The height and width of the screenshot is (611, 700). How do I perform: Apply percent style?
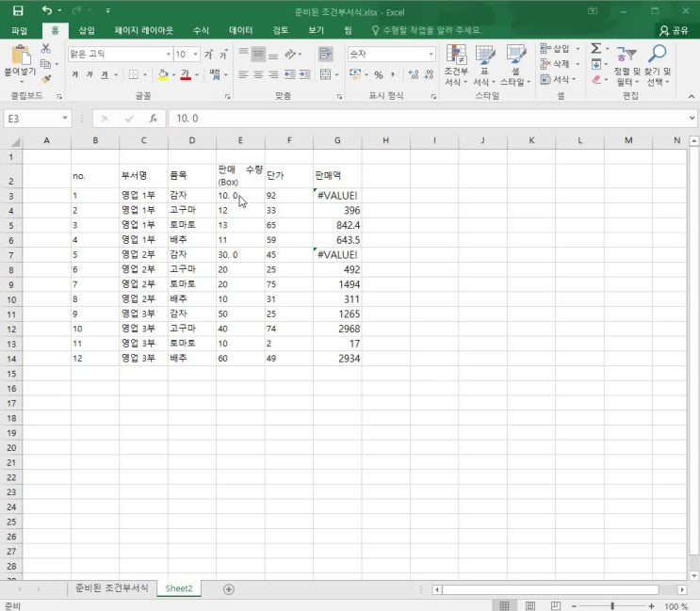click(378, 75)
